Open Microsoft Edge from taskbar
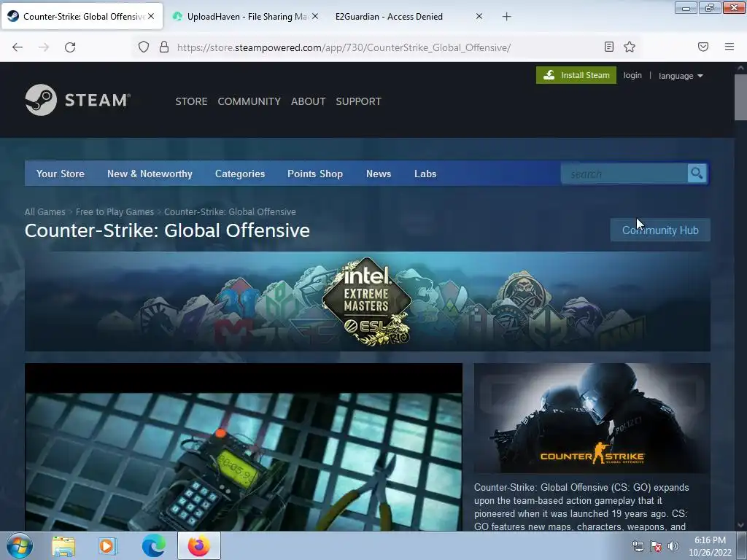This screenshot has height=560, width=747. 153,545
